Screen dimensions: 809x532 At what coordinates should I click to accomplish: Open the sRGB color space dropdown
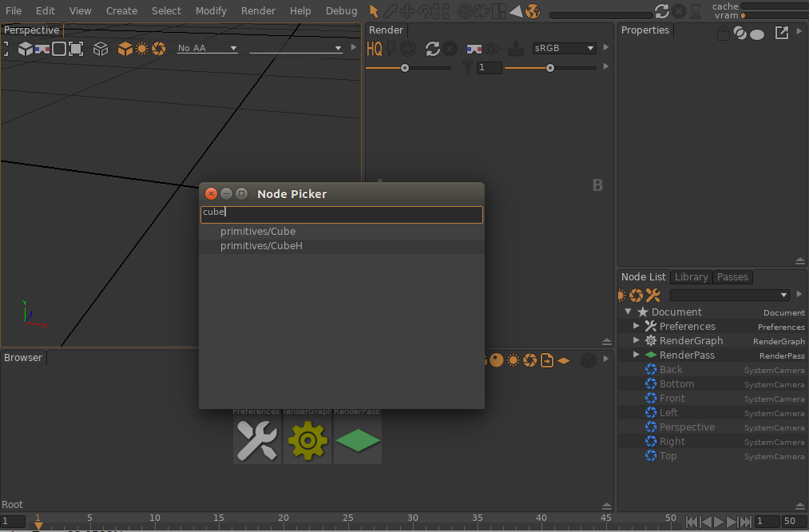coord(565,49)
